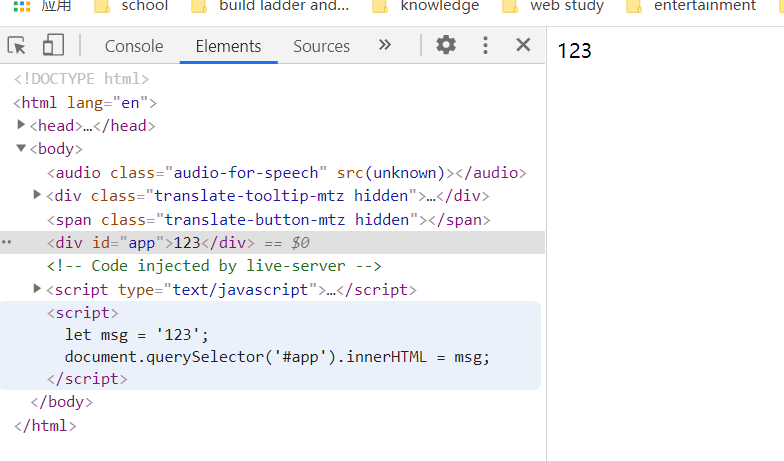Open the DevTools three-dot menu
The image size is (784, 461).
pyautogui.click(x=485, y=45)
